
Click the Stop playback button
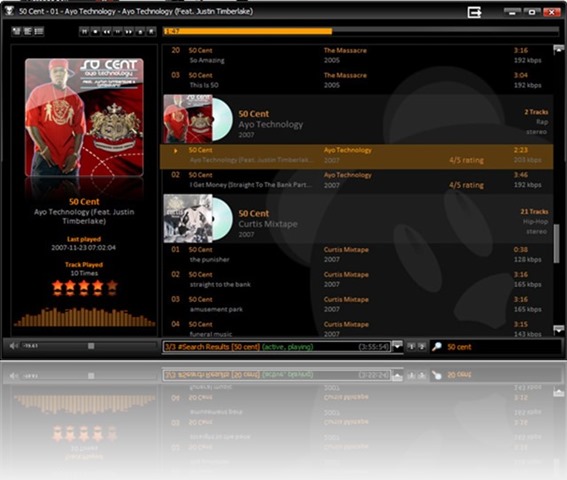pyautogui.click(x=95, y=31)
